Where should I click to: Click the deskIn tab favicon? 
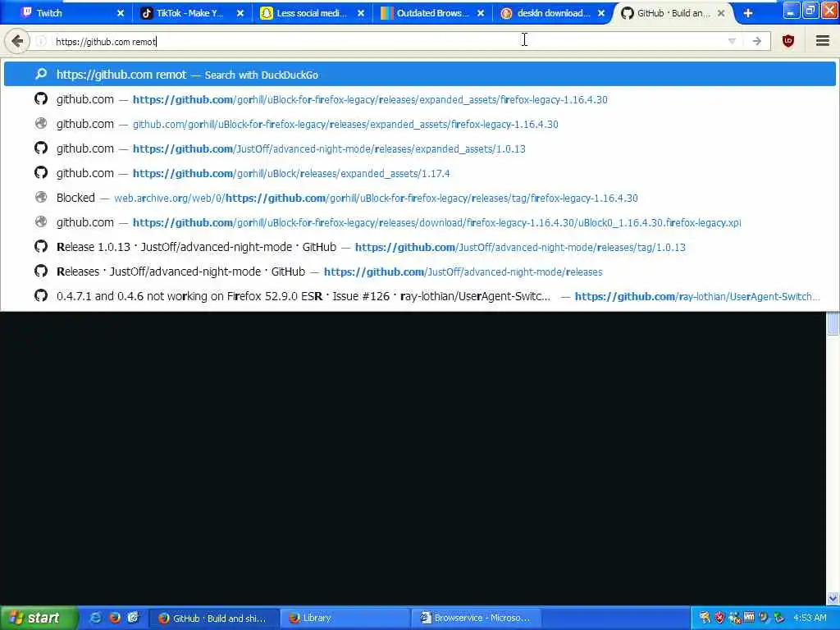pos(506,13)
